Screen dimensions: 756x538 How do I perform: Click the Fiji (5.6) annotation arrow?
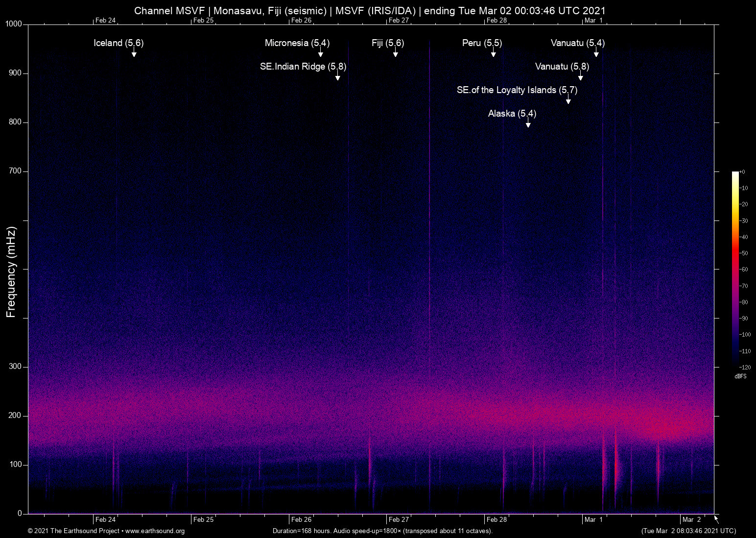[396, 54]
